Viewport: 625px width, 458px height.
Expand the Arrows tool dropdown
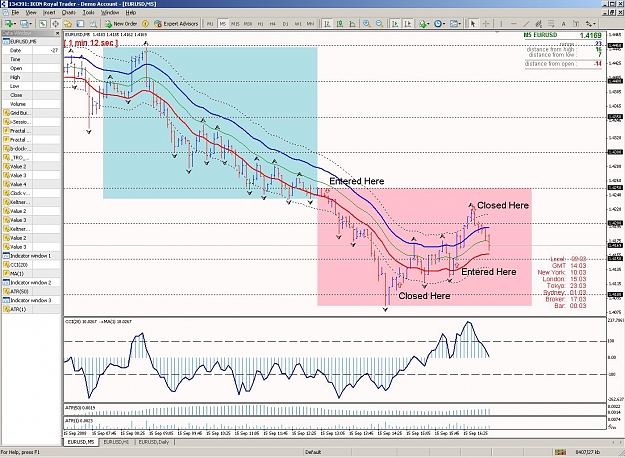595,24
